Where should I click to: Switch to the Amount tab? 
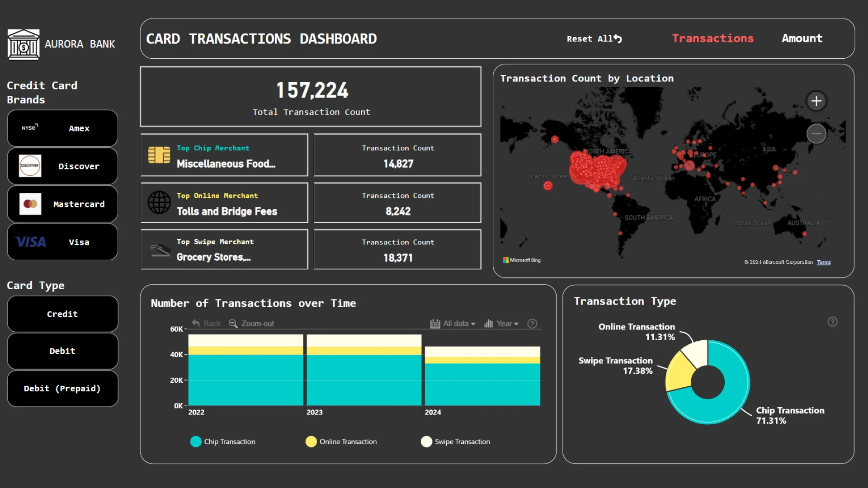coord(802,38)
